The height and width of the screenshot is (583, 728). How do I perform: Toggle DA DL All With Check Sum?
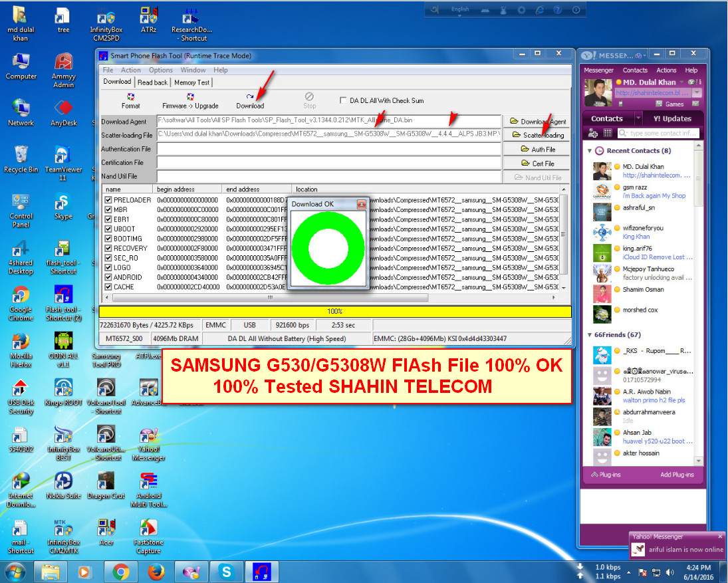coord(343,100)
